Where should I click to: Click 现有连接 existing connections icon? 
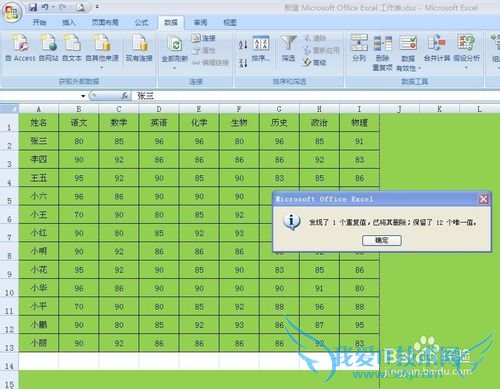(139, 48)
